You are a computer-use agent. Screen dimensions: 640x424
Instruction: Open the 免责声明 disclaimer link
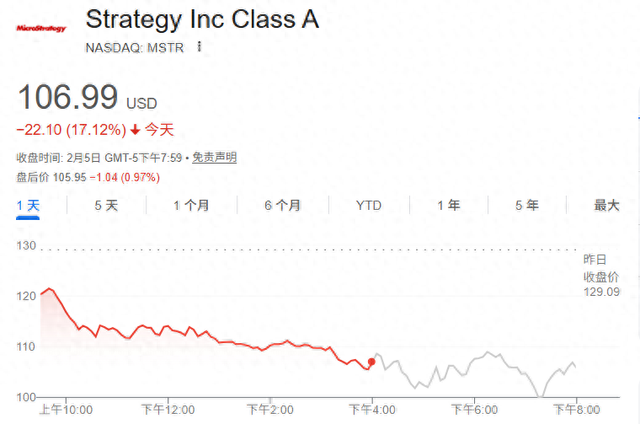214,158
